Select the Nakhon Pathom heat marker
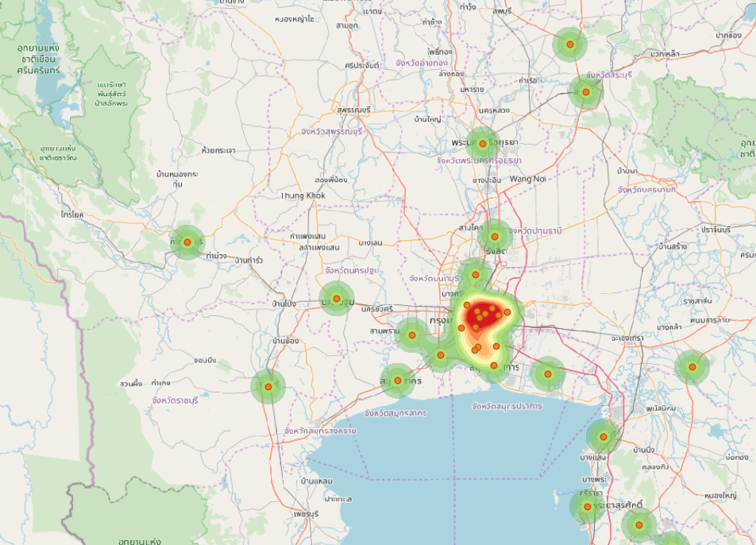 (337, 299)
